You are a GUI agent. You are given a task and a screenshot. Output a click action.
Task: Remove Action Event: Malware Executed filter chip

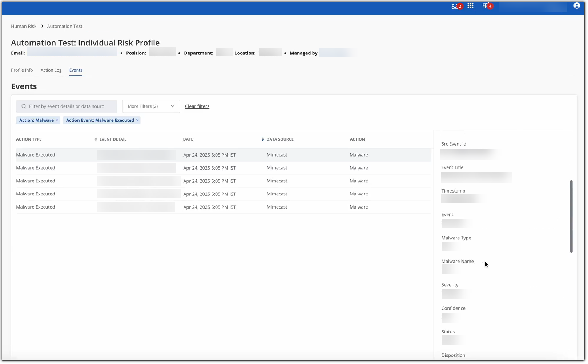137,121
